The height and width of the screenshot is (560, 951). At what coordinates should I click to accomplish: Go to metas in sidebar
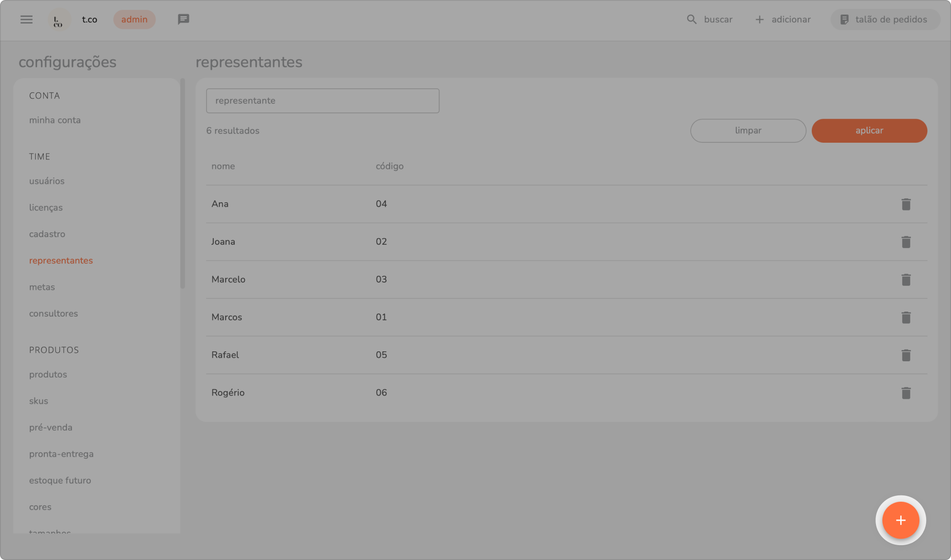[x=42, y=287]
